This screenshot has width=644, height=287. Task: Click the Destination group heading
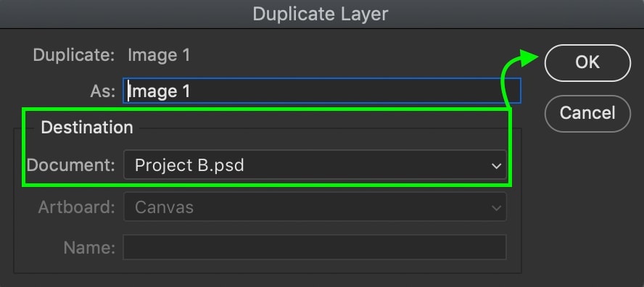click(x=87, y=128)
